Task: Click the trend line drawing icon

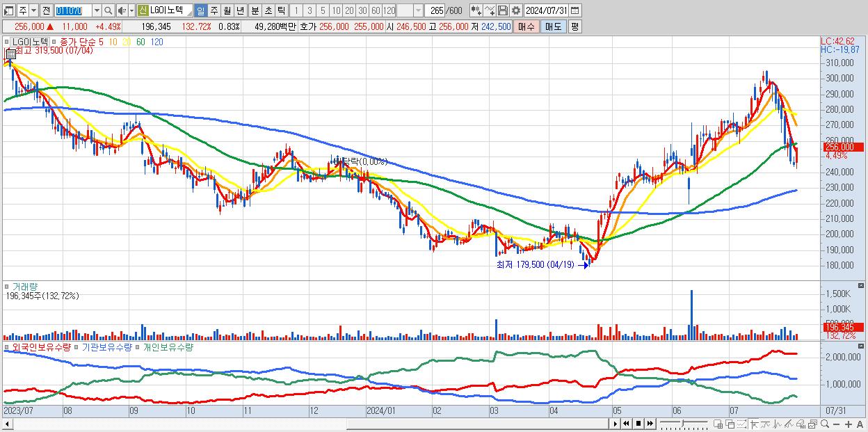Action: tap(789, 424)
